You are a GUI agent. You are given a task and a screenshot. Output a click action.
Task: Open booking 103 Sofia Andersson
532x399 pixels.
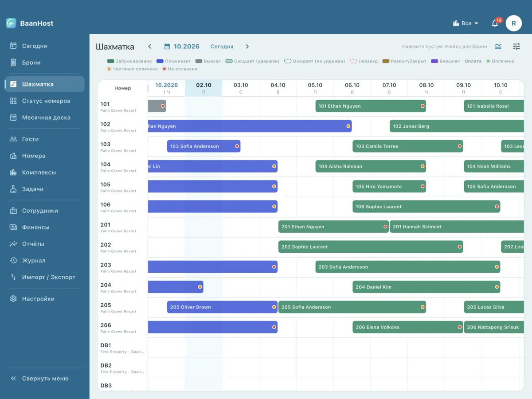(203, 146)
